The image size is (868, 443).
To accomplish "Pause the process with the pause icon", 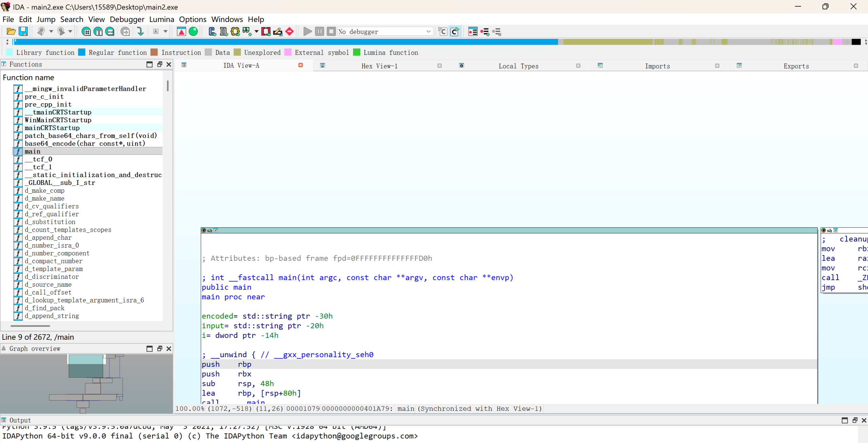I will click(x=319, y=31).
